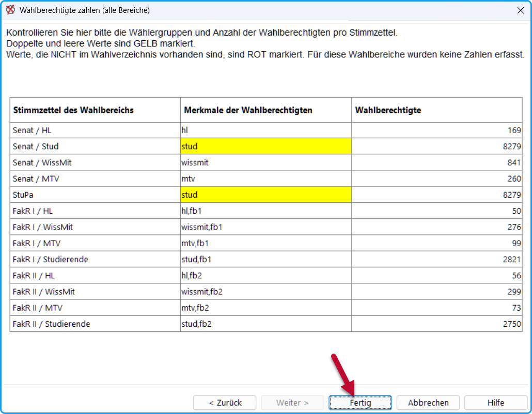
Task: Select the FakR I / WissMit cell
Action: tap(95, 227)
